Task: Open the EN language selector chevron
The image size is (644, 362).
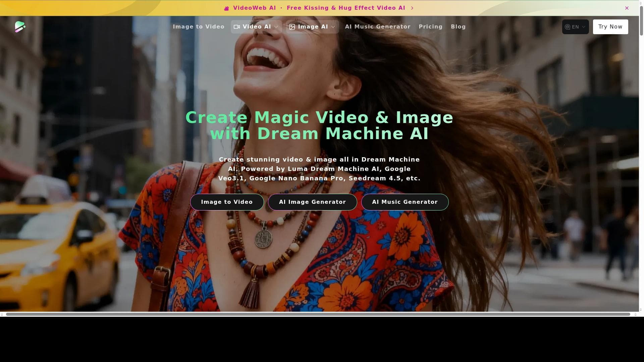Action: pyautogui.click(x=584, y=27)
